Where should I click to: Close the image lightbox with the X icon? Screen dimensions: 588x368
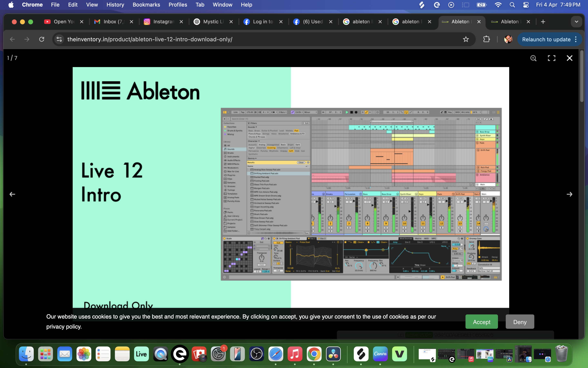570,58
